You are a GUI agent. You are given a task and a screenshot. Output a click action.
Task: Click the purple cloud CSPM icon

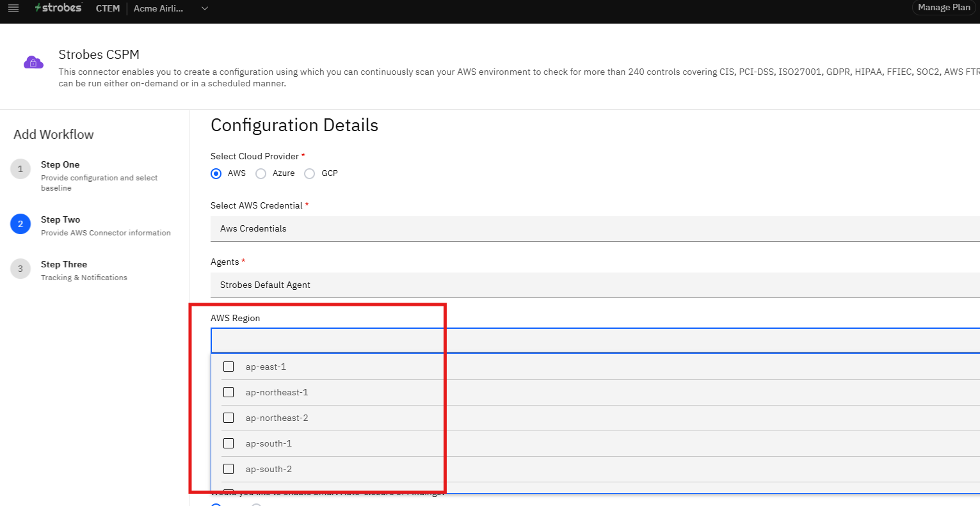pos(33,62)
